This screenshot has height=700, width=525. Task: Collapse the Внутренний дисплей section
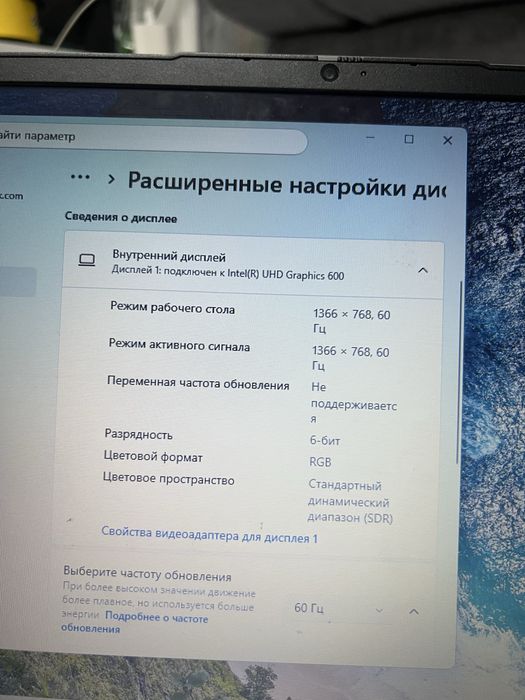(422, 270)
